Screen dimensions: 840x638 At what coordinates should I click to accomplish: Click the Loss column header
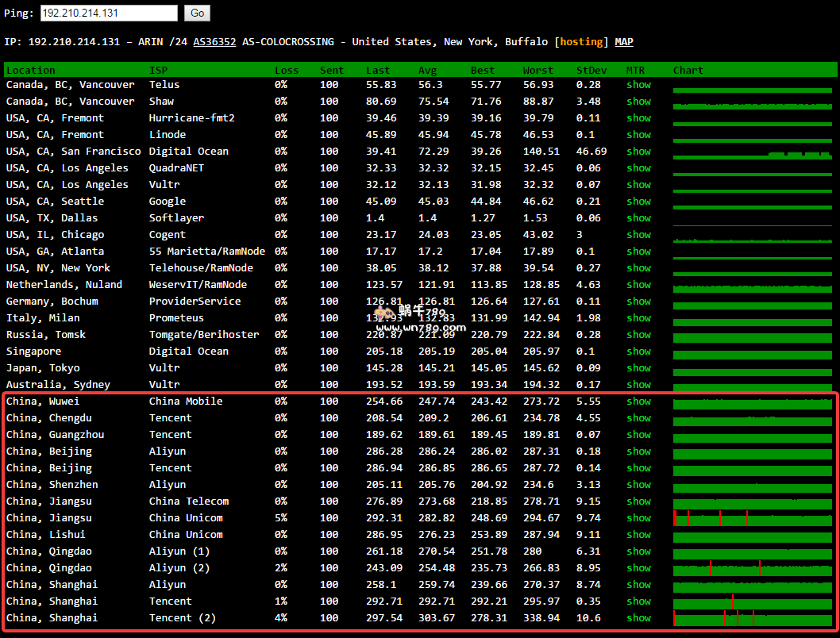coord(287,70)
